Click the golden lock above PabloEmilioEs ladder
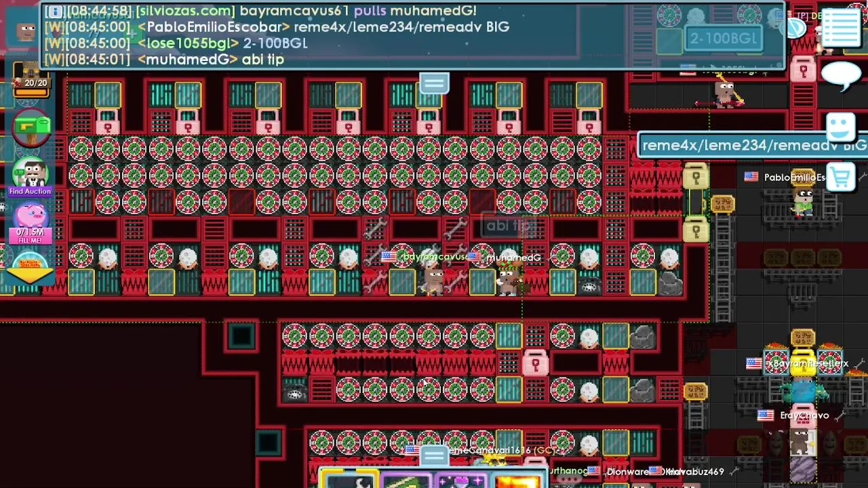868x488 pixels. click(695, 178)
